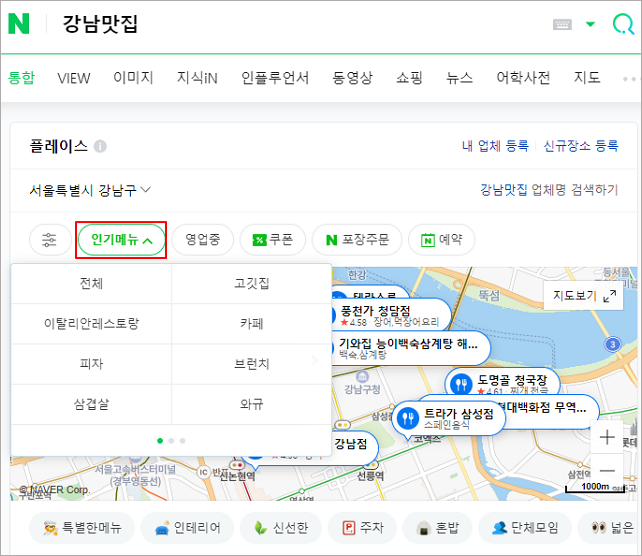Go to the 뉴스 tab
The image size is (642, 556).
pos(459,77)
